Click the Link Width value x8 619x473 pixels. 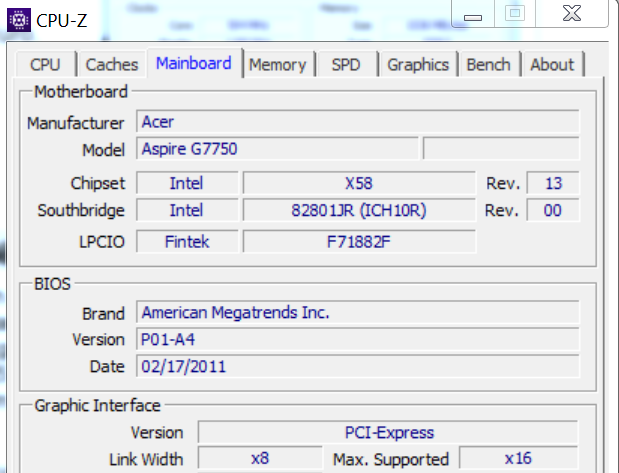(x=260, y=458)
